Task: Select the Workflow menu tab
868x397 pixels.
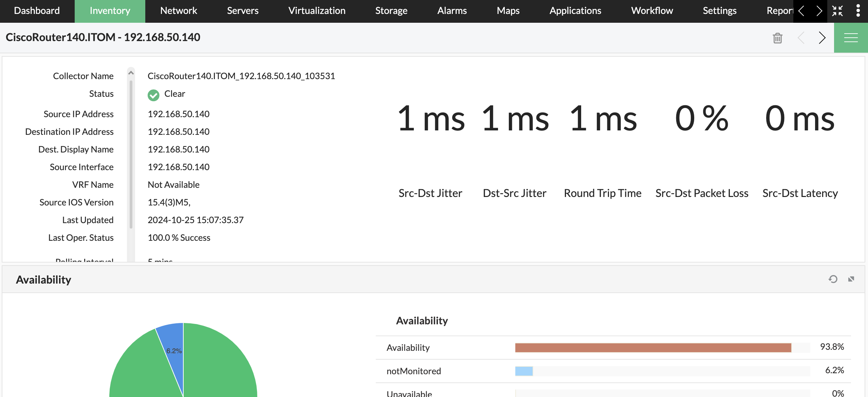Action: 652,11
